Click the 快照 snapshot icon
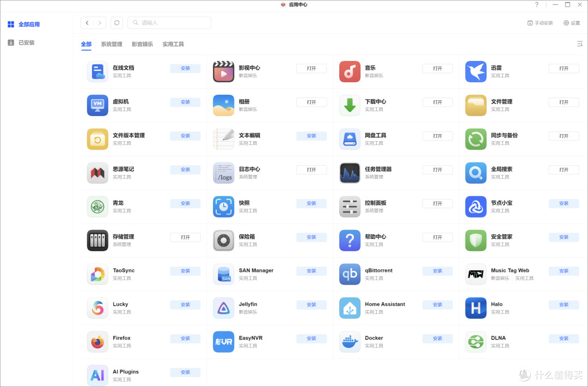The image size is (588, 387). 224,207
